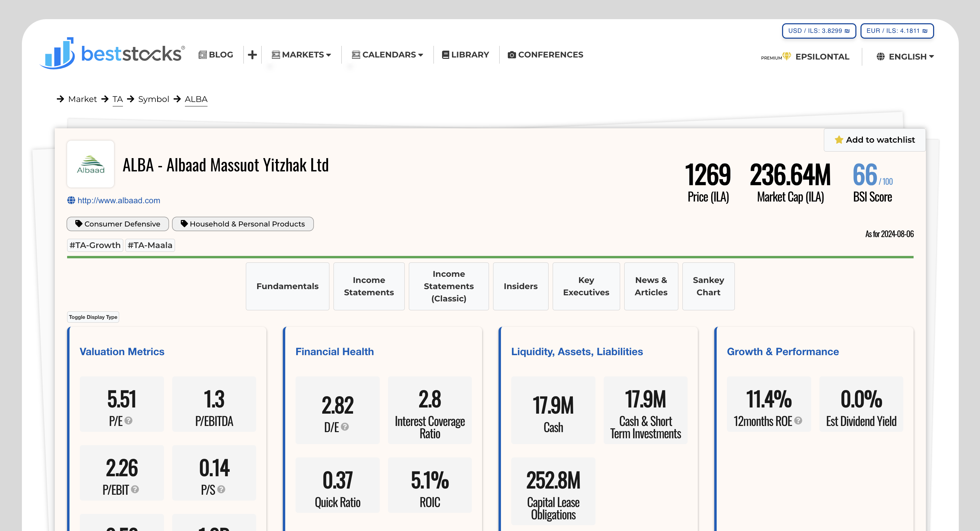Click the P/E help question icon
This screenshot has width=980, height=531.
pyautogui.click(x=129, y=421)
